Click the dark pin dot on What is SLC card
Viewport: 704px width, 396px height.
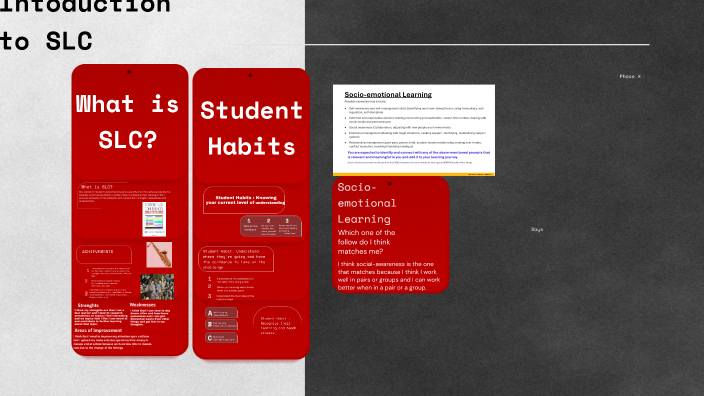click(x=129, y=72)
